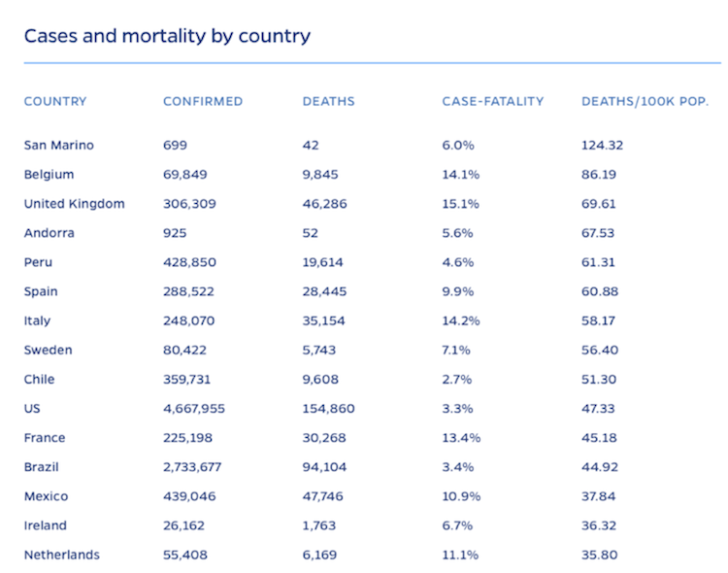Screen dimensions: 728x573
Task: Select Peru in the country list
Action: [39, 262]
